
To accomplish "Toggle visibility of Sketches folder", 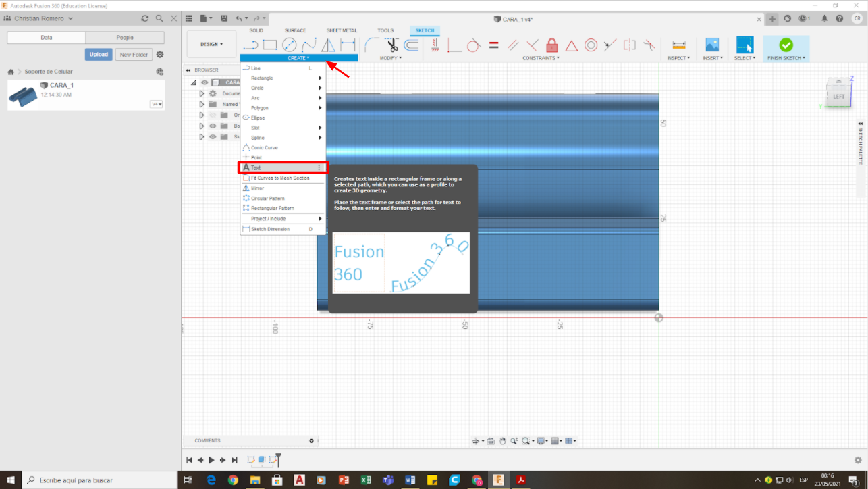I will tap(213, 136).
